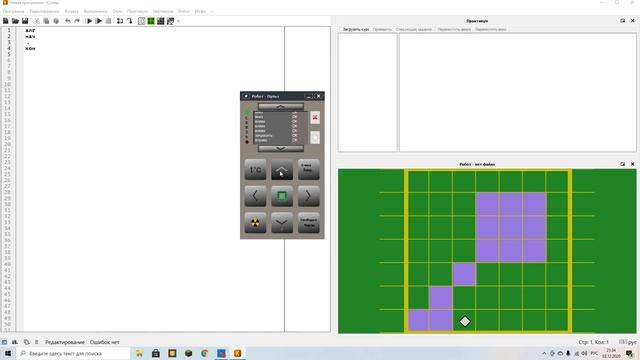Open the Инфо menu
The height and width of the screenshot is (360, 640).
pyautogui.click(x=200, y=11)
